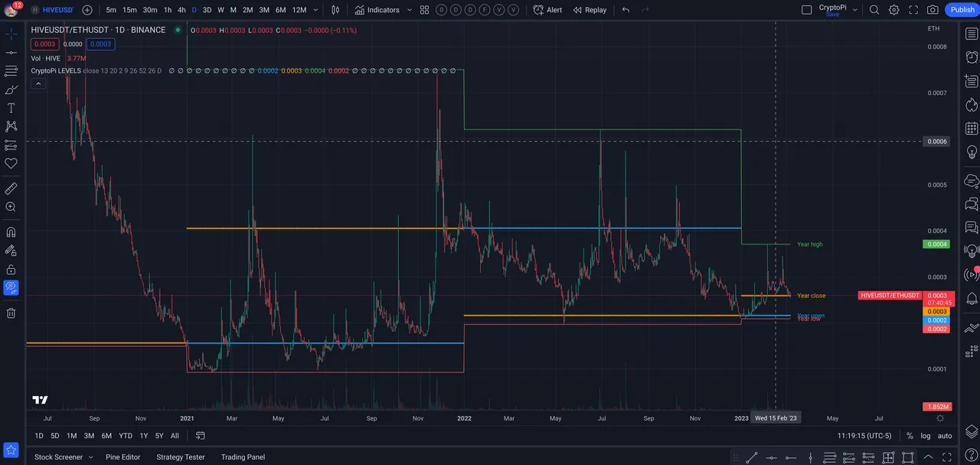
Task: Toggle hide all drawings
Action: click(11, 287)
